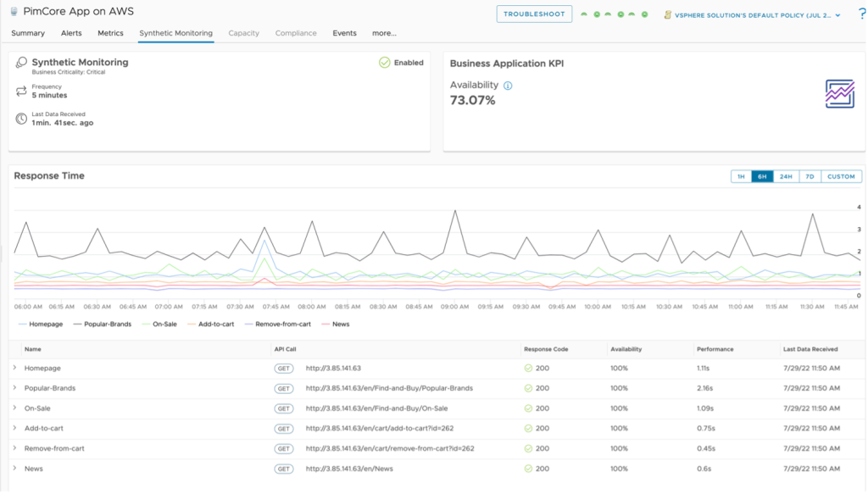Click the GET badge in News row

click(283, 469)
